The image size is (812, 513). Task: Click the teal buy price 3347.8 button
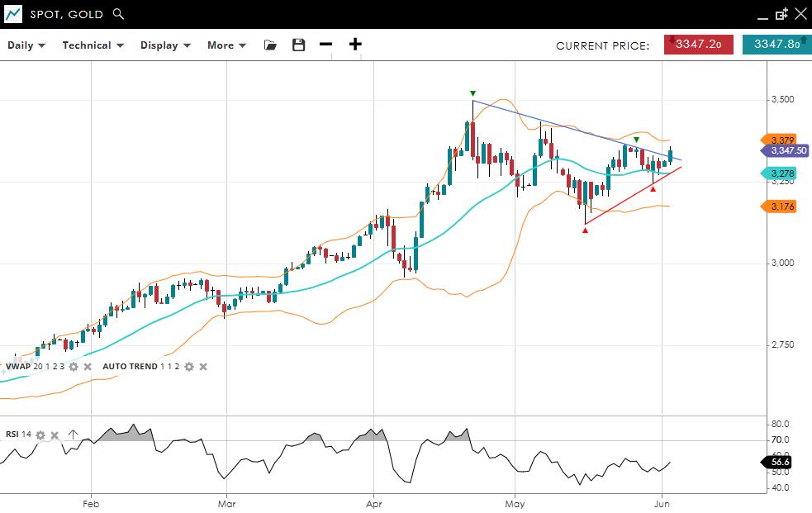click(776, 45)
